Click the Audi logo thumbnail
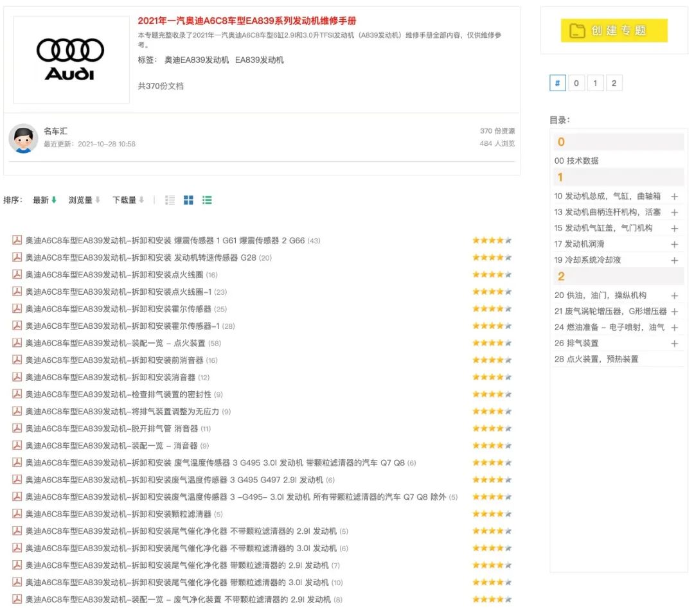This screenshot has height=616, width=694. coord(71,58)
